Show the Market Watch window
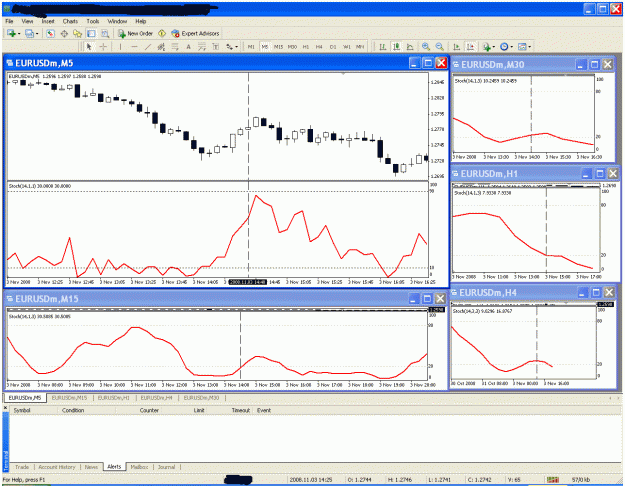Image resolution: width=625 pixels, height=486 pixels. coord(50,33)
